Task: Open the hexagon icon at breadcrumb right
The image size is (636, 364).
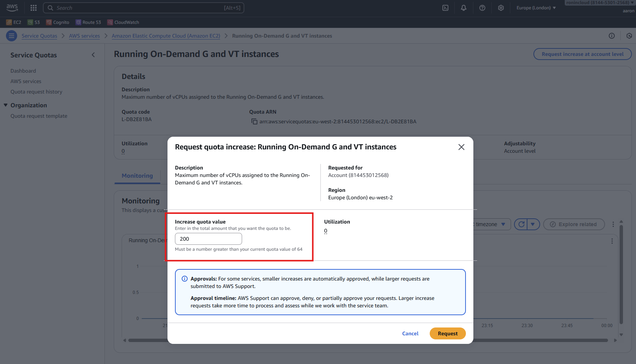Action: click(629, 36)
